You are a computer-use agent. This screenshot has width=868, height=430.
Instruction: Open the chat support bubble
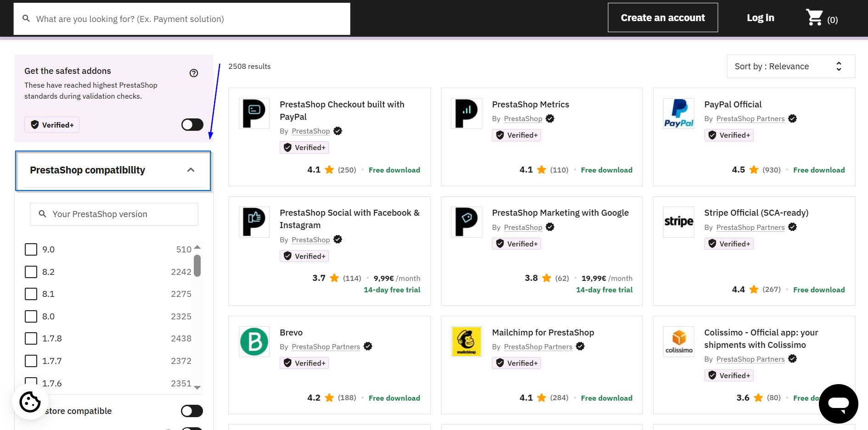click(838, 404)
